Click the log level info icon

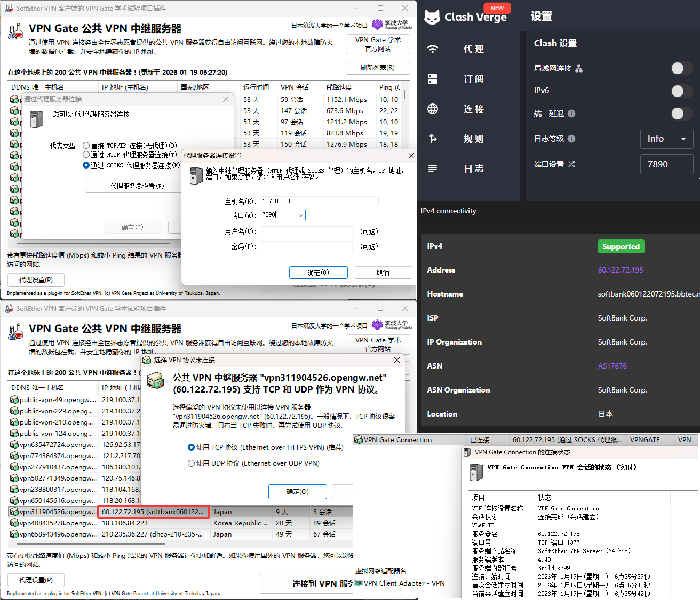pyautogui.click(x=571, y=139)
